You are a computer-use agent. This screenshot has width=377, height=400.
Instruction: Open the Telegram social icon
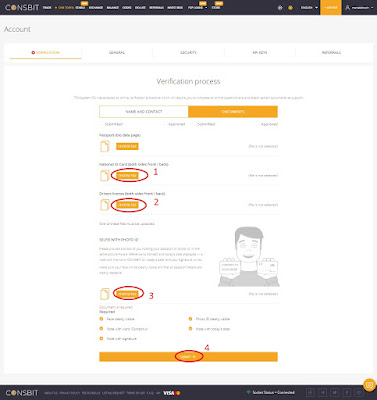pos(323,392)
